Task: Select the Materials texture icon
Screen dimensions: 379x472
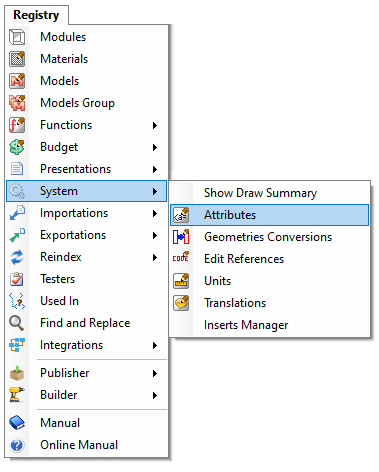Action: [x=17, y=59]
